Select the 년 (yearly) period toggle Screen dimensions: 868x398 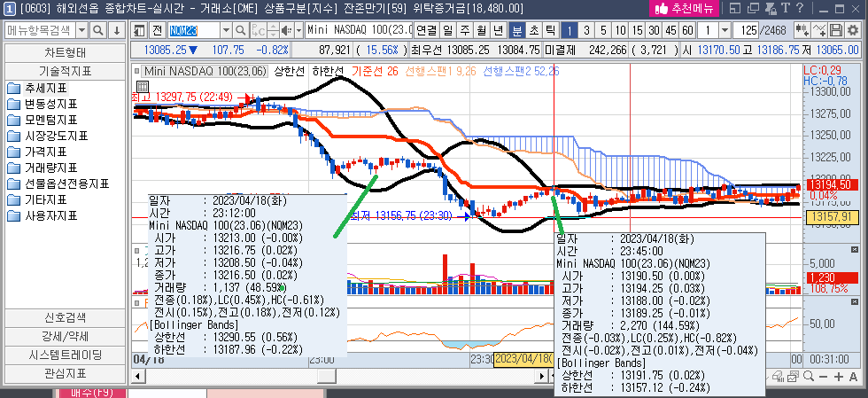tap(498, 30)
